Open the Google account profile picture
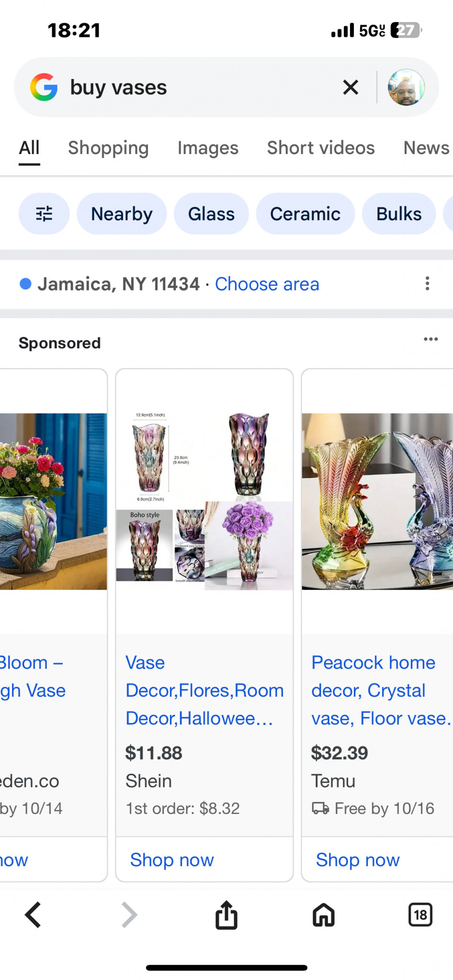Screen dimensions: 453x980 406,87
